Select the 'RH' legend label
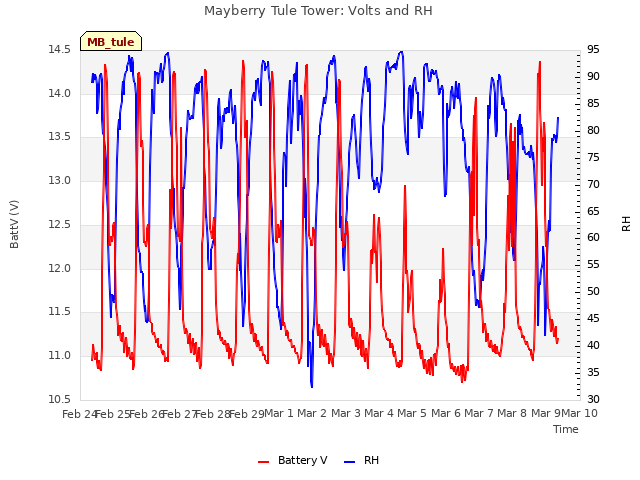This screenshot has width=640, height=480. 371,460
